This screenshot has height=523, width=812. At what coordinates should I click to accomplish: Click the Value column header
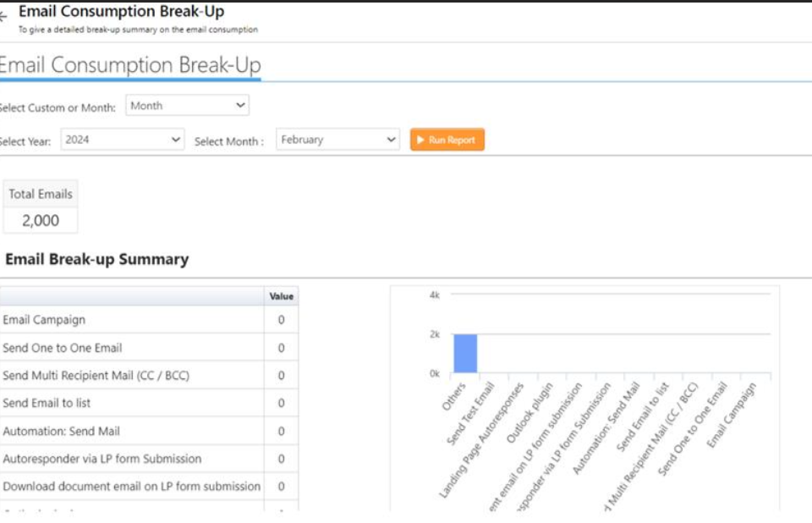coord(281,296)
